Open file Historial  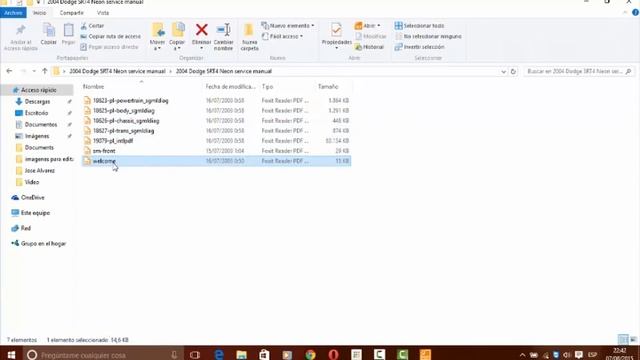369,47
